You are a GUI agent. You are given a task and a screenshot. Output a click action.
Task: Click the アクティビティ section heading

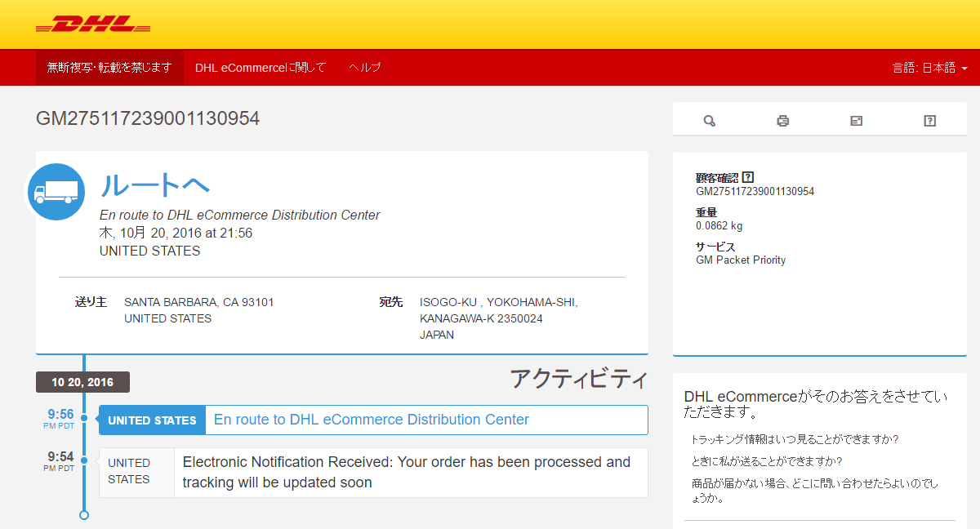tap(579, 380)
